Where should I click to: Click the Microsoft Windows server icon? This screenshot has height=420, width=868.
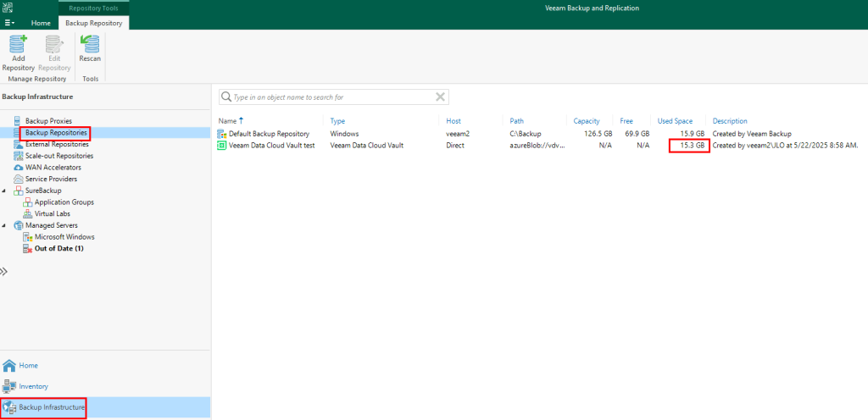(x=28, y=237)
